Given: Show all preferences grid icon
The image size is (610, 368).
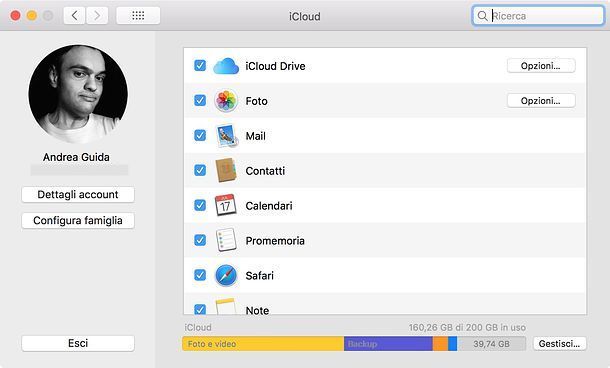Looking at the screenshot, I should click(138, 16).
